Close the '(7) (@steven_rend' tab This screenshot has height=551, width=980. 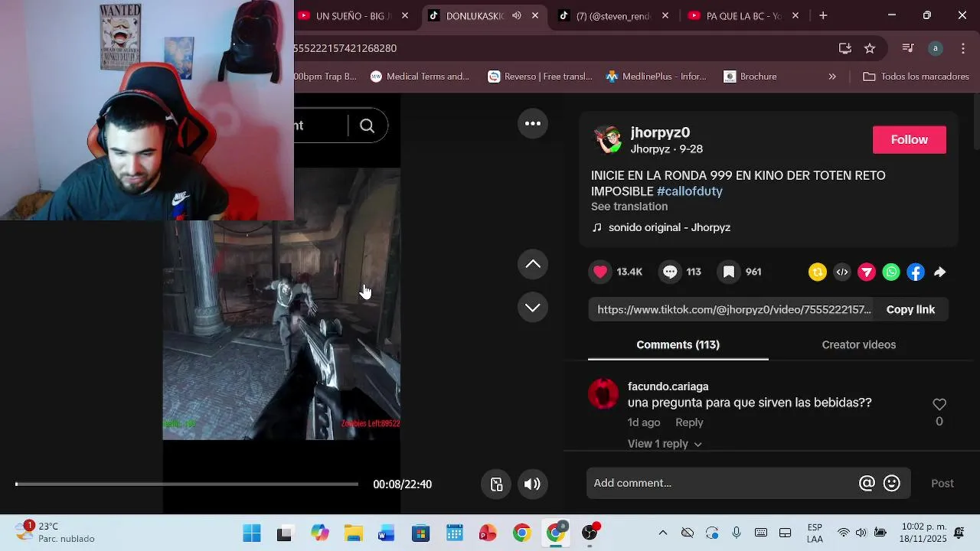tap(665, 15)
